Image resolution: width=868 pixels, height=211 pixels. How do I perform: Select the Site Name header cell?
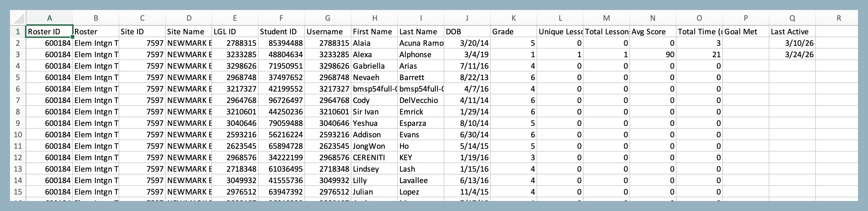[189, 32]
